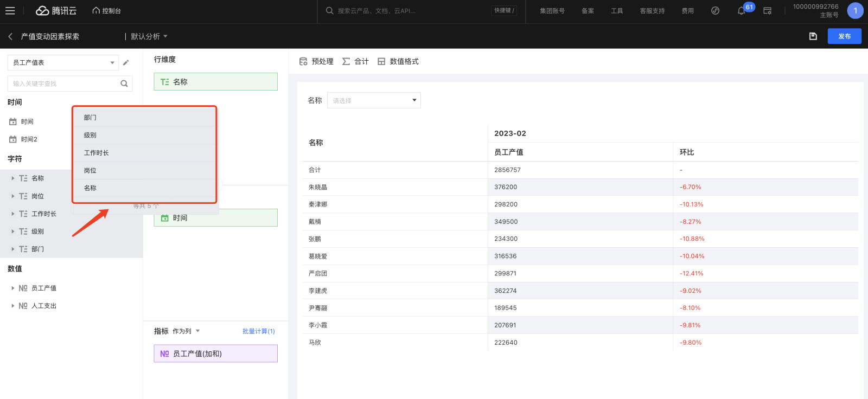Click the 名称 row dimension pill
Viewport: 868px width, 399px height.
(215, 82)
